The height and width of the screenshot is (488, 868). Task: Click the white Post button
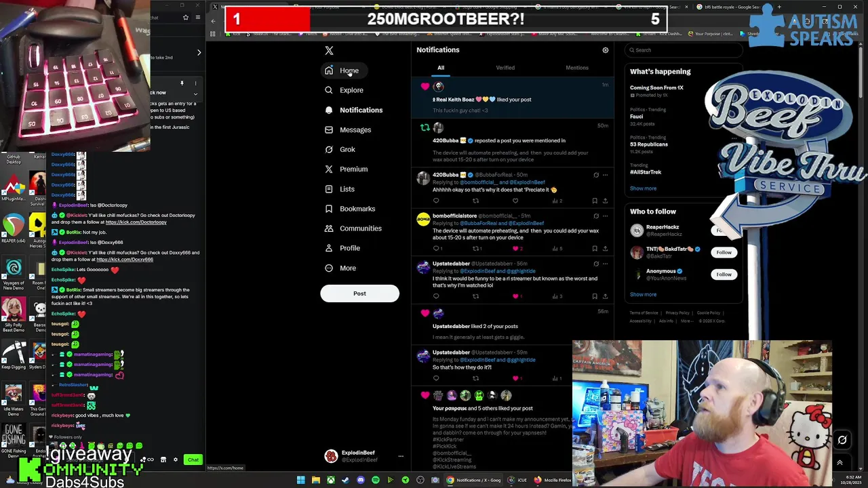click(x=359, y=293)
